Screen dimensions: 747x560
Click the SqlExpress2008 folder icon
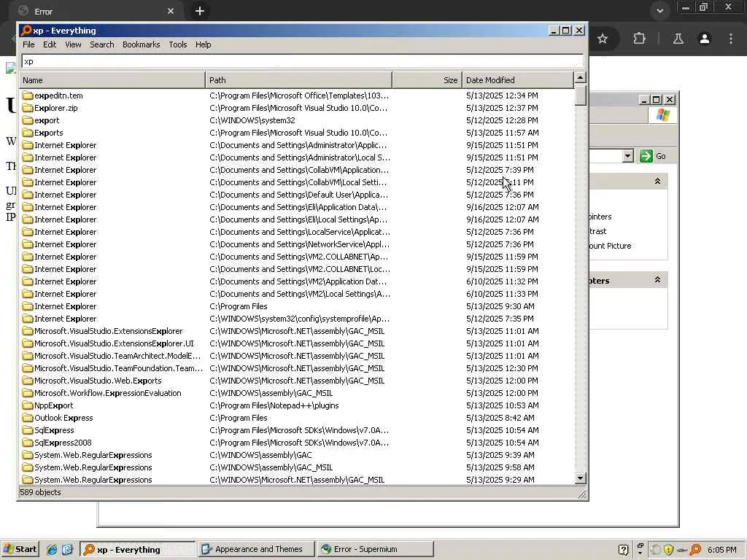(x=28, y=443)
